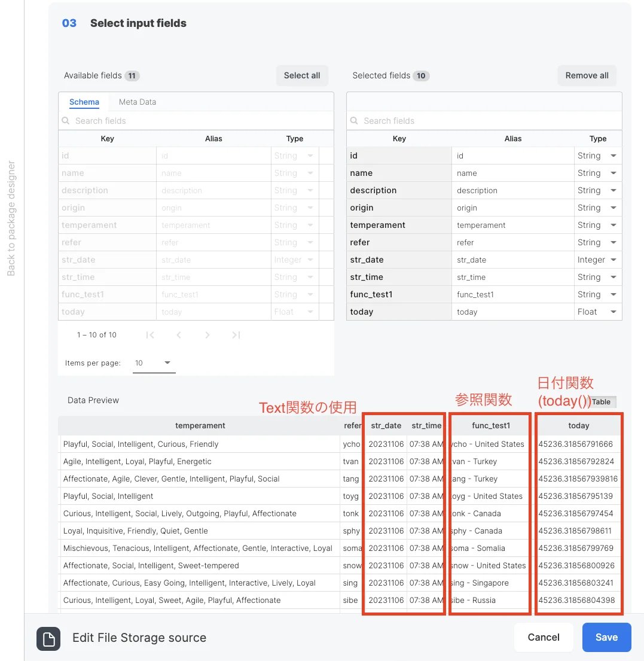644x661 pixels.
Task: Save the File Storage source
Action: pos(606,638)
